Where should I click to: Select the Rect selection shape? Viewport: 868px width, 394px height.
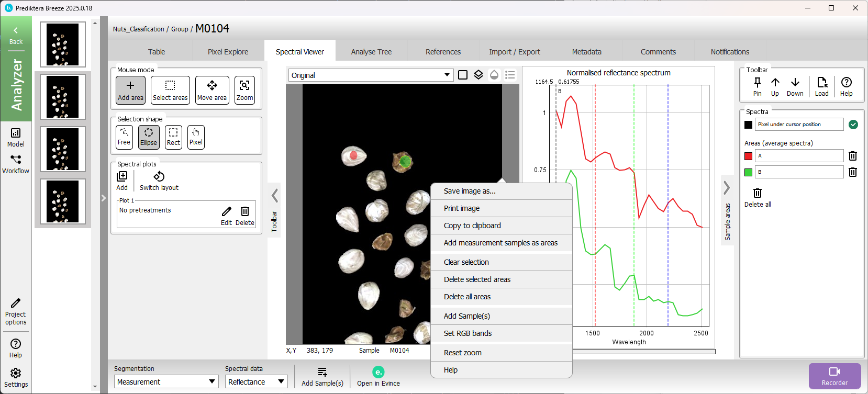(x=173, y=137)
